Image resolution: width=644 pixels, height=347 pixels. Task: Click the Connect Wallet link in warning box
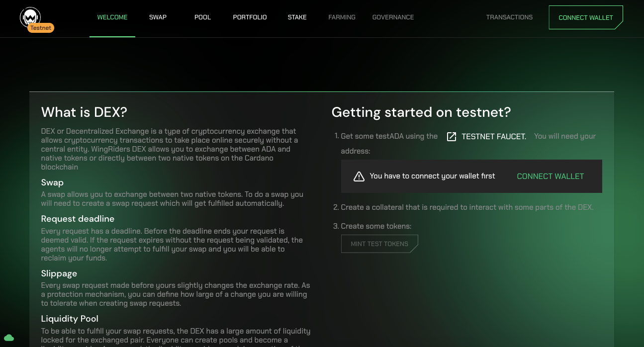point(551,176)
